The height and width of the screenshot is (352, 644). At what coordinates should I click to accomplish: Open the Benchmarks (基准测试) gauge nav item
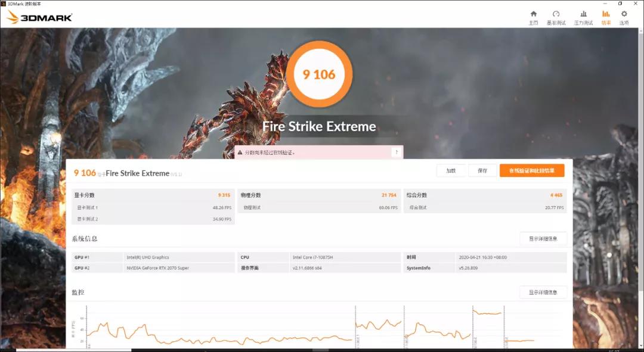556,18
